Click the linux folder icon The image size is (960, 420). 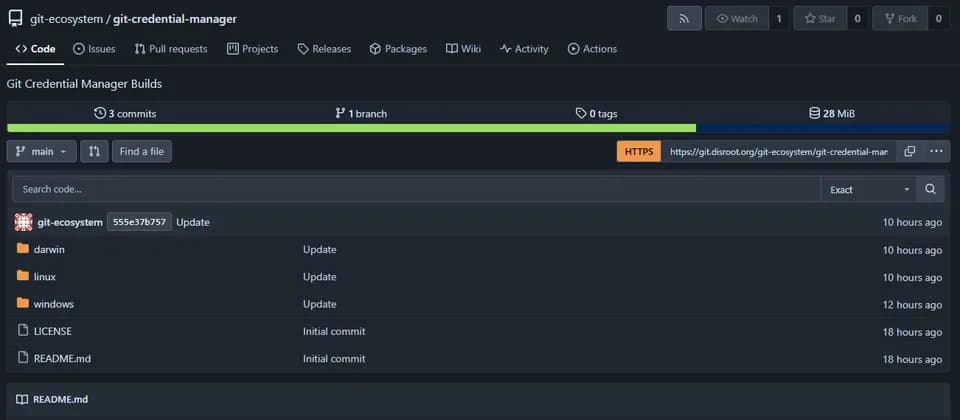[x=23, y=276]
